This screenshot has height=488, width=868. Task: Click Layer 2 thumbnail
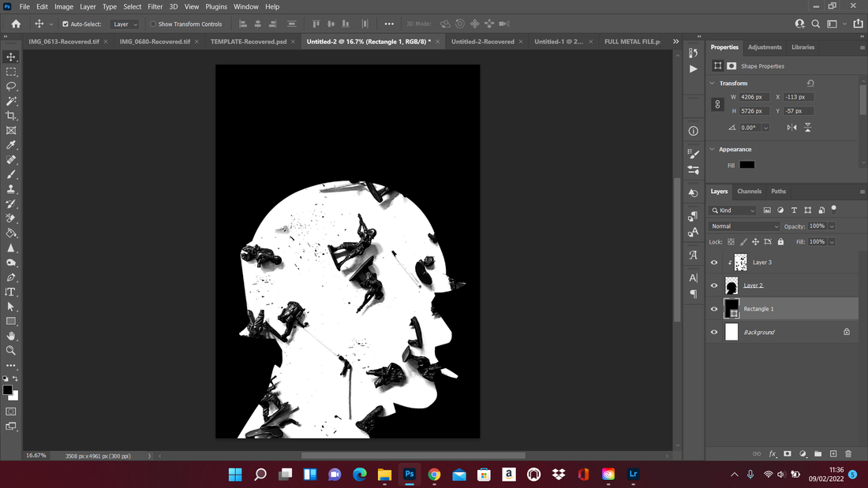731,285
